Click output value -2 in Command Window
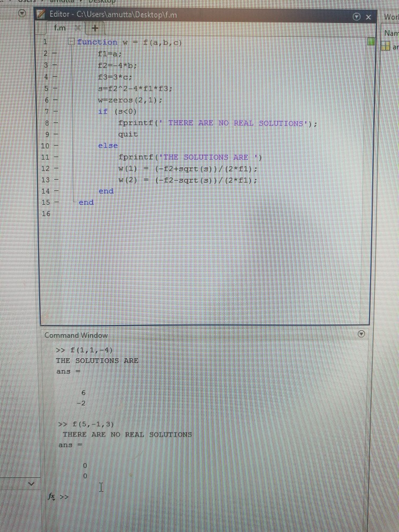This screenshot has width=399, height=532. click(x=81, y=403)
